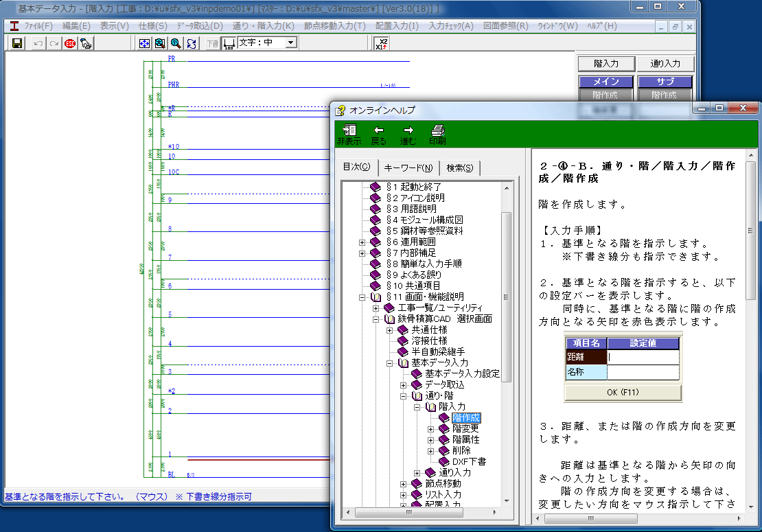Screen dimensions: 762x532
Task: Select §1 起動と終了 topic
Action: (x=413, y=187)
